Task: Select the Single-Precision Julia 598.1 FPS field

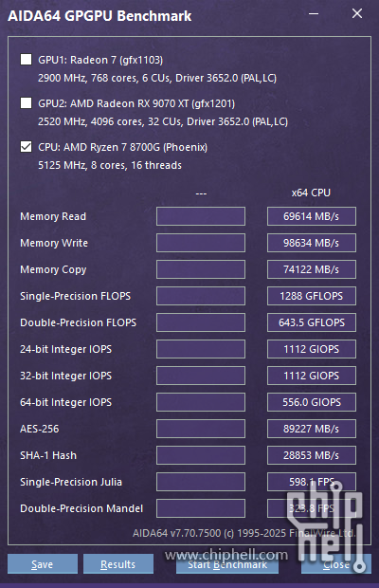Action: coord(312,482)
